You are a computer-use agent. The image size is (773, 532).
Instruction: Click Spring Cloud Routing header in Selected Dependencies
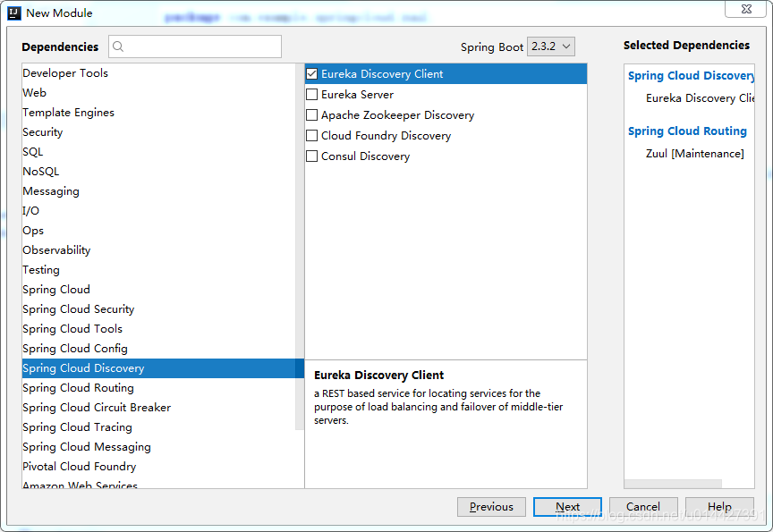[687, 131]
